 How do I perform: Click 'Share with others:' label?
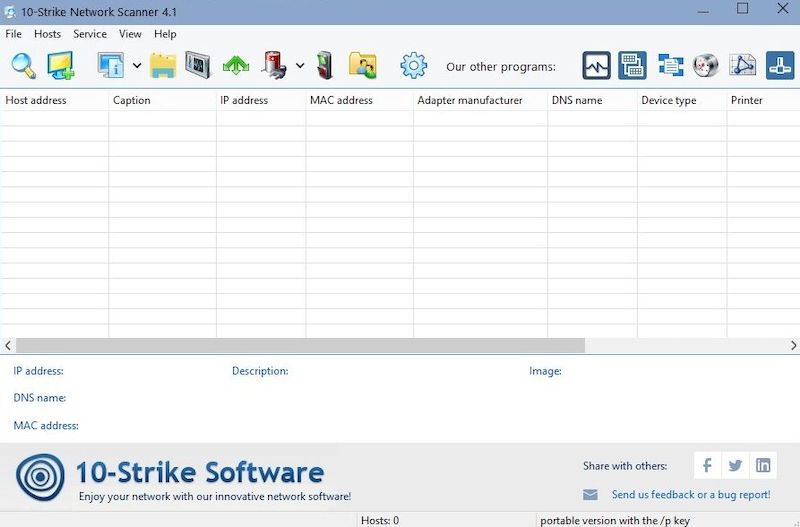click(x=625, y=466)
